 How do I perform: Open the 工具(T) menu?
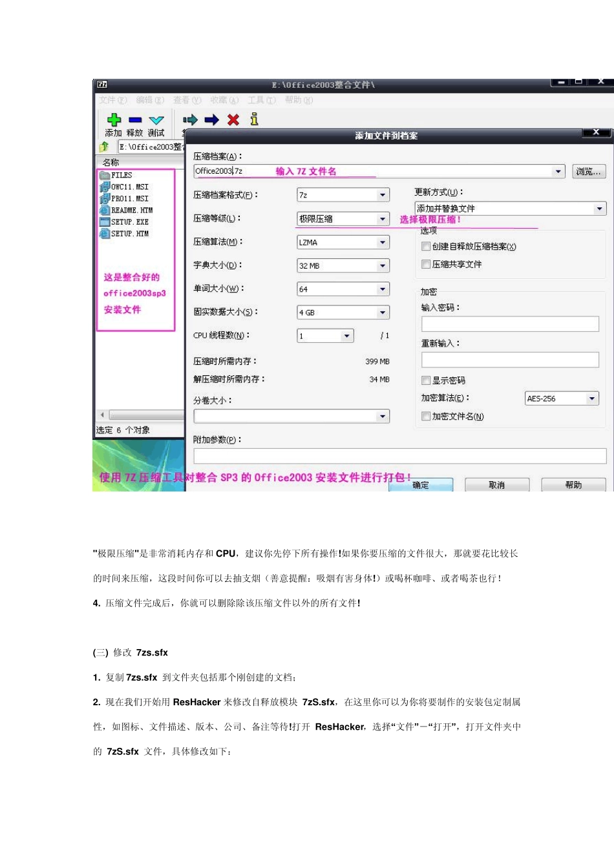pyautogui.click(x=262, y=100)
